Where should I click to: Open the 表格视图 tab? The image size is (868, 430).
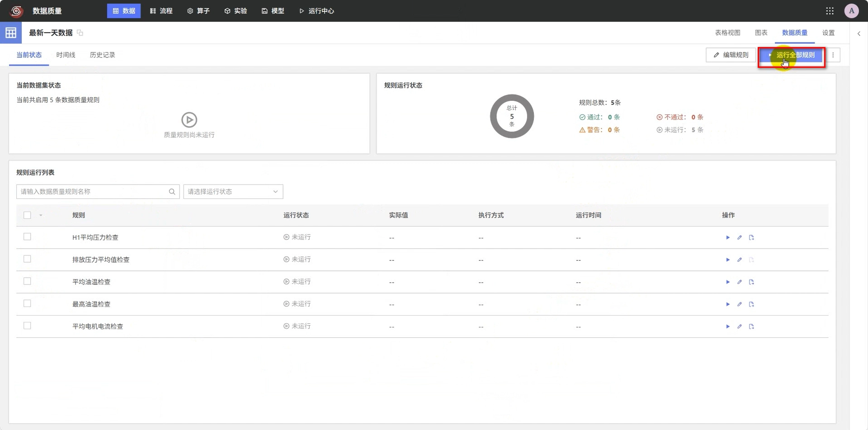727,33
